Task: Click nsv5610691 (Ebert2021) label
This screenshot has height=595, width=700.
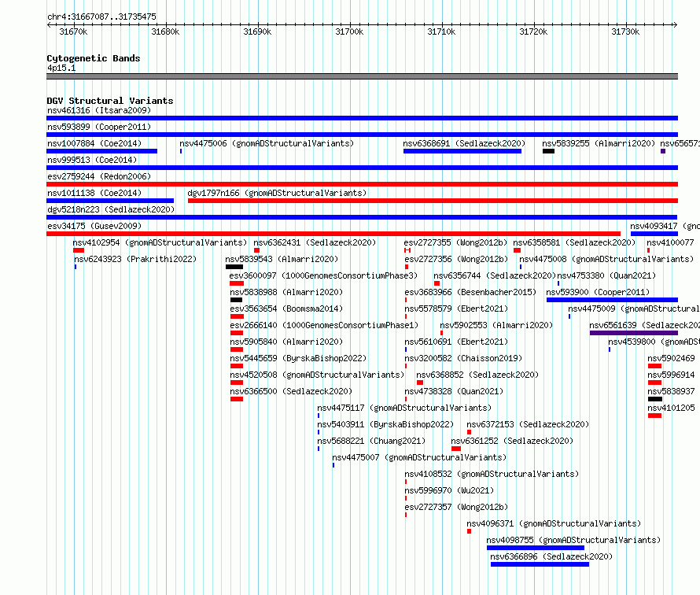Action: tap(456, 342)
